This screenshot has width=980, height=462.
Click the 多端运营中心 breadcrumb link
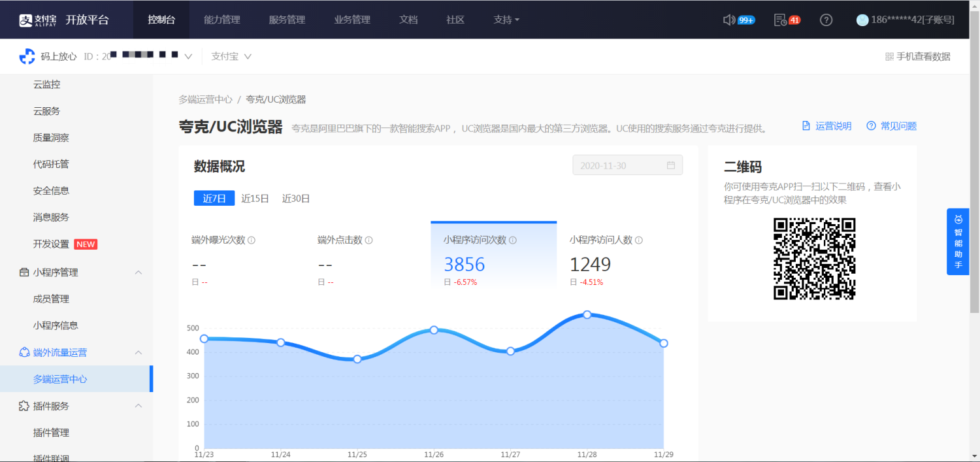click(x=206, y=99)
